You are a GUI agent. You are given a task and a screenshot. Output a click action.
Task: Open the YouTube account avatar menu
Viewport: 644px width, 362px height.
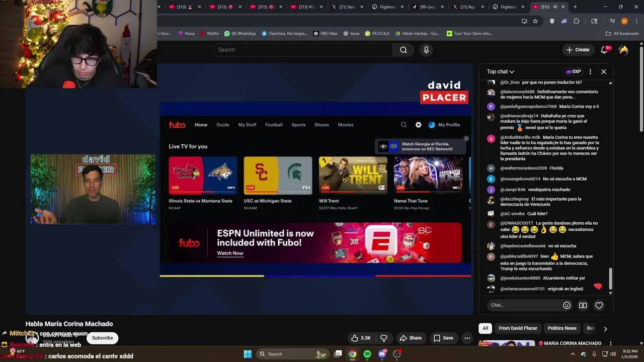click(x=623, y=50)
